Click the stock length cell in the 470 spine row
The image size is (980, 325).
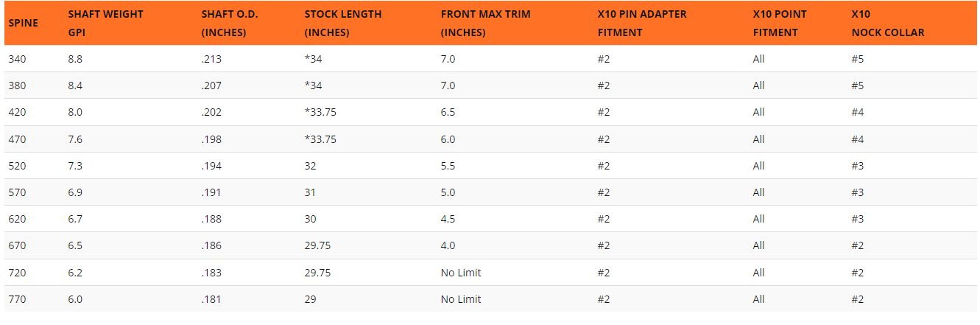(x=320, y=139)
